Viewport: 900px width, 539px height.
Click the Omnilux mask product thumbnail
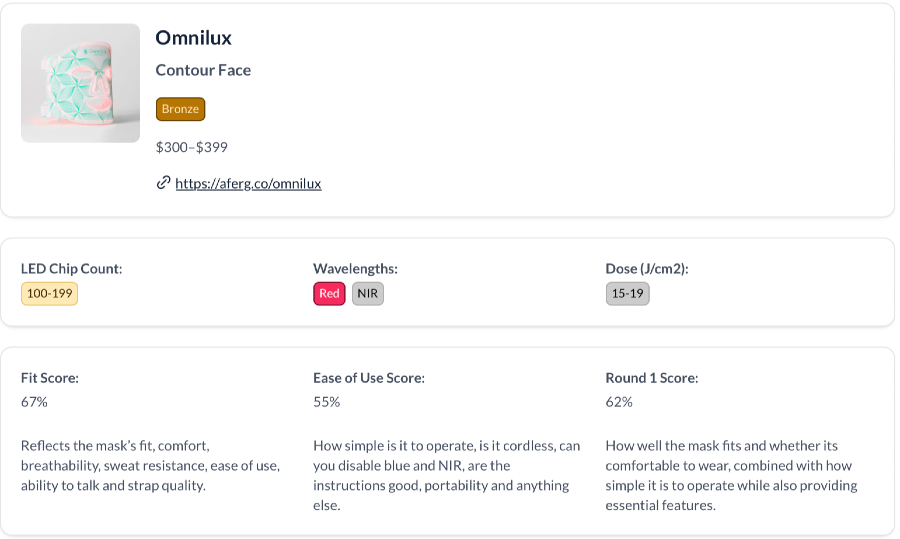tap(80, 83)
